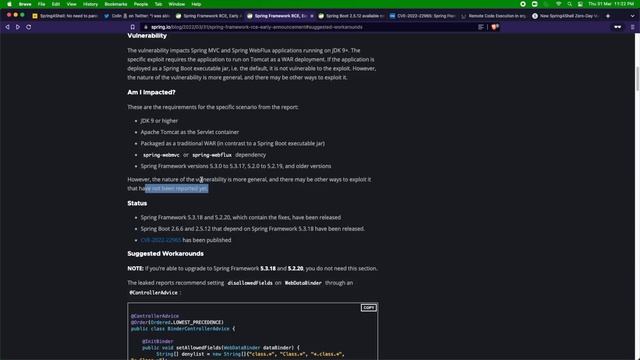The image size is (640, 360).
Task: Open the Bookmarks menu
Action: [x=116, y=4]
